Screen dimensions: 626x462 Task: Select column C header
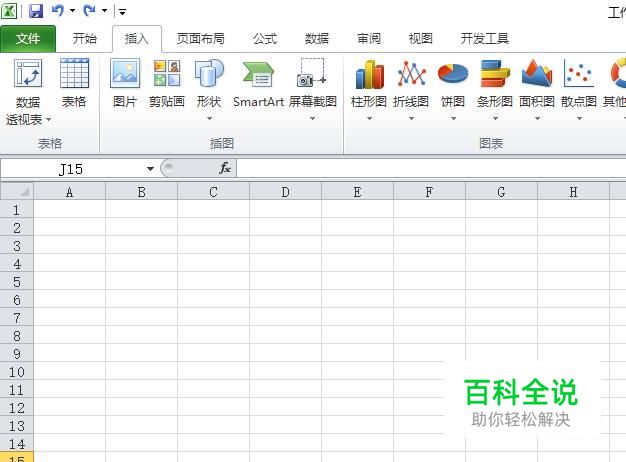point(213,192)
